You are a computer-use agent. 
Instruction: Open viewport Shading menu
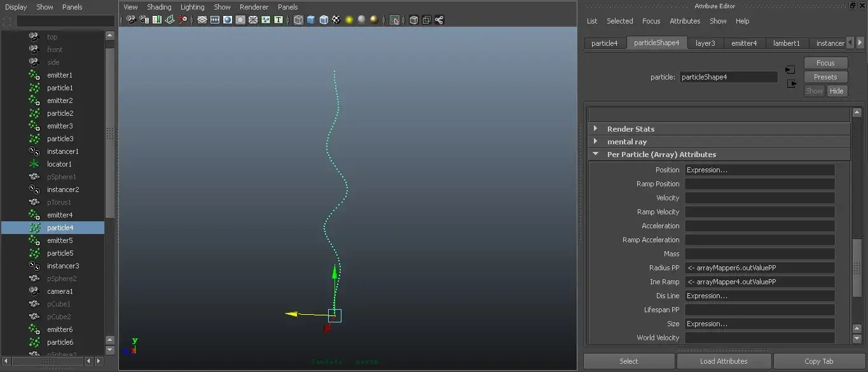coord(159,7)
